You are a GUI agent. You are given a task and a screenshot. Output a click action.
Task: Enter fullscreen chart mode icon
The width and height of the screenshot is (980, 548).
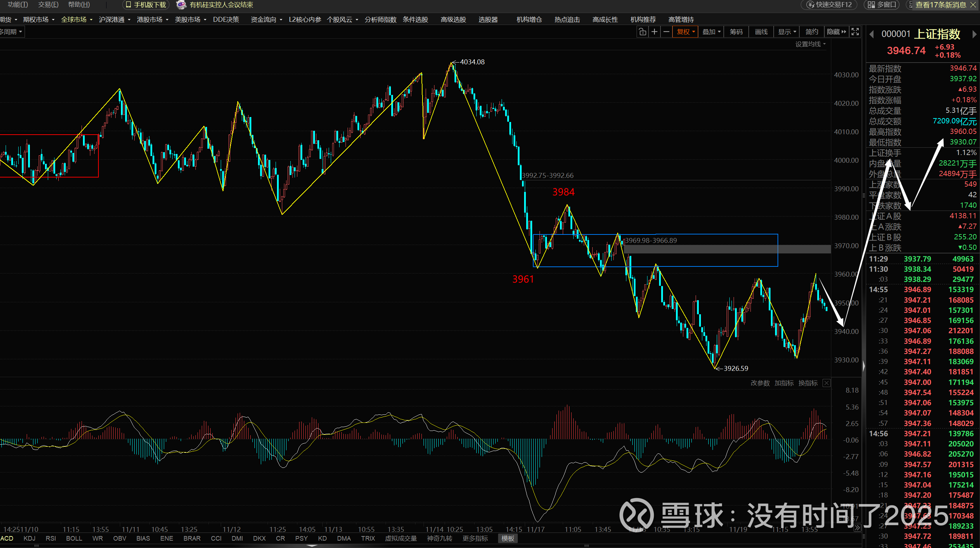click(x=855, y=32)
